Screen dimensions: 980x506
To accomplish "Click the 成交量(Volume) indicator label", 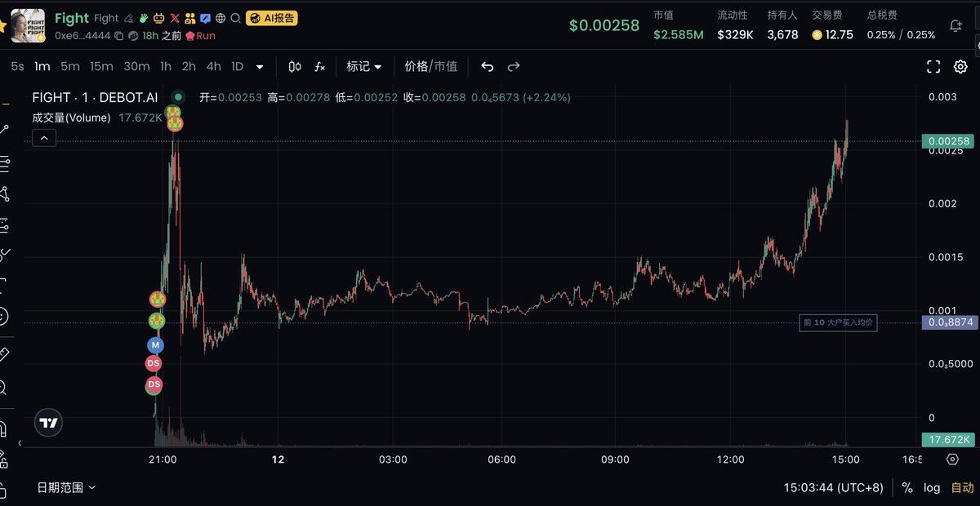I will coord(71,118).
